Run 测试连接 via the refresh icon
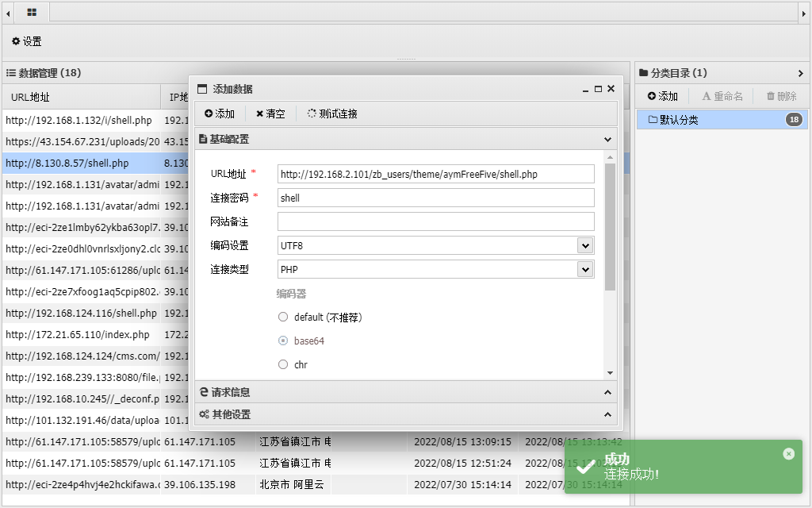812x508 pixels. tap(313, 114)
